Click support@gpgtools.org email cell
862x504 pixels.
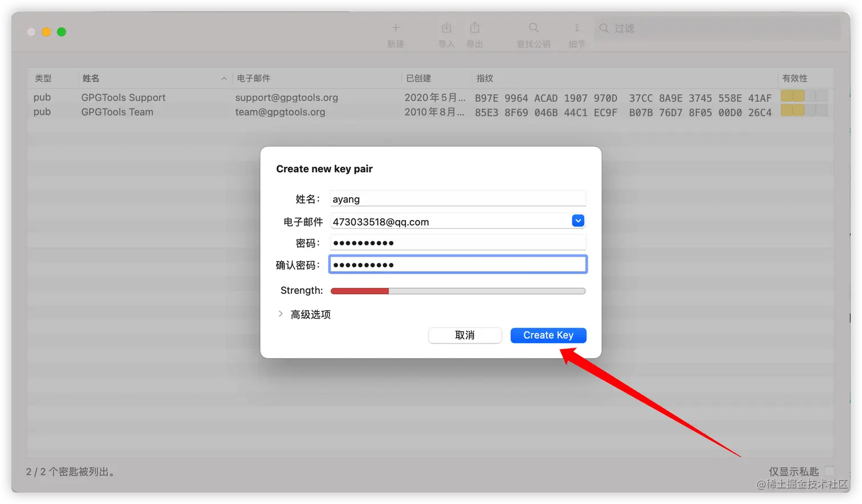[x=287, y=97]
